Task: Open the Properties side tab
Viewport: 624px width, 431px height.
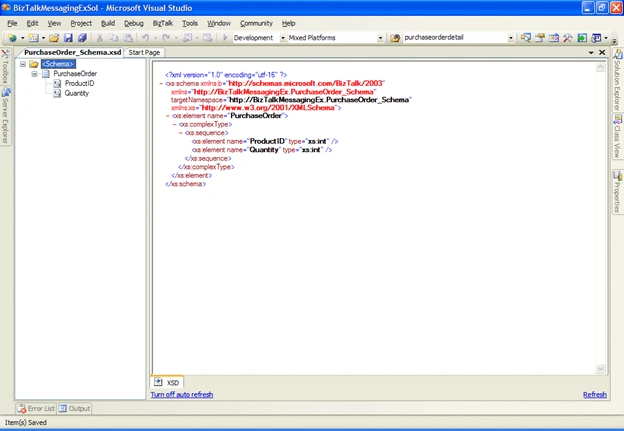Action: click(618, 192)
